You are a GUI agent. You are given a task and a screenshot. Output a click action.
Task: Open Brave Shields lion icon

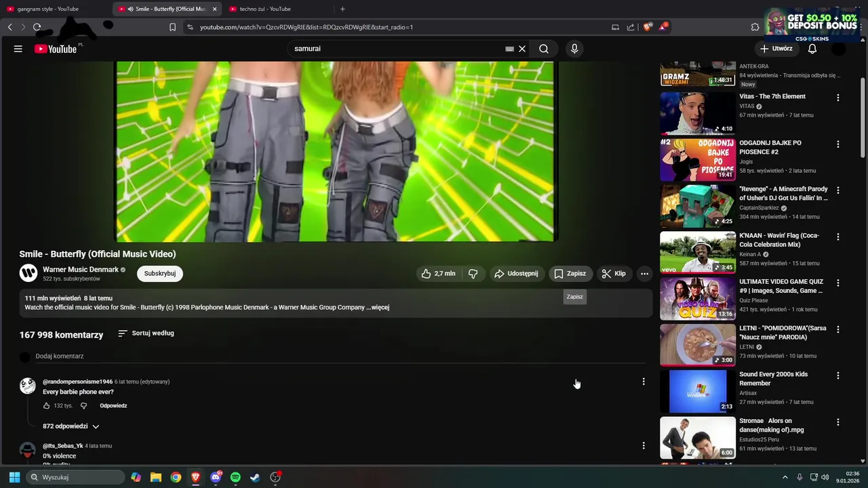click(648, 27)
